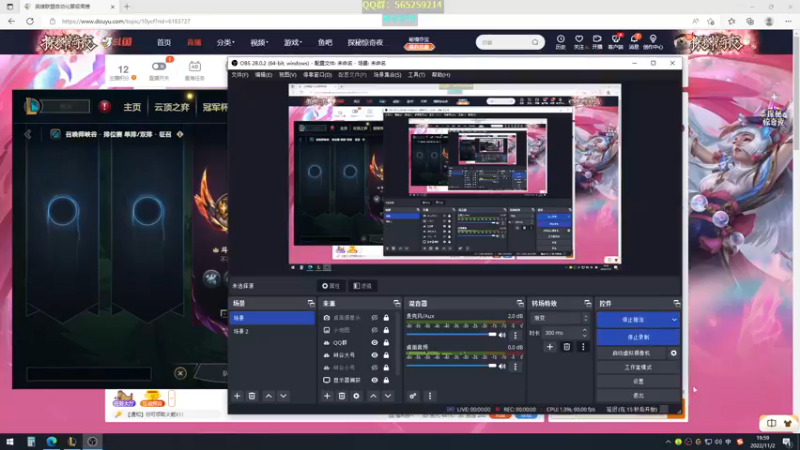This screenshot has width=800, height=450.
Task: Click OBS 退出 exit button
Action: click(x=638, y=395)
